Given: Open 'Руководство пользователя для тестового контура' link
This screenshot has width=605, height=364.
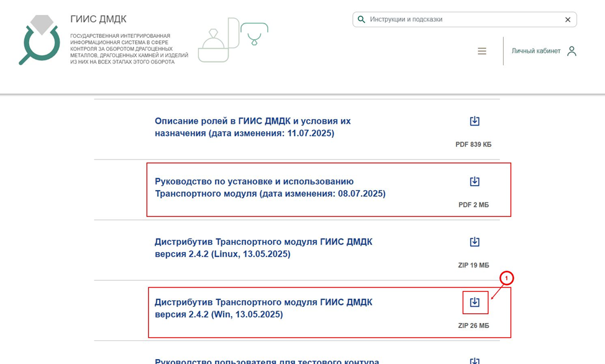Looking at the screenshot, I should point(267,362).
